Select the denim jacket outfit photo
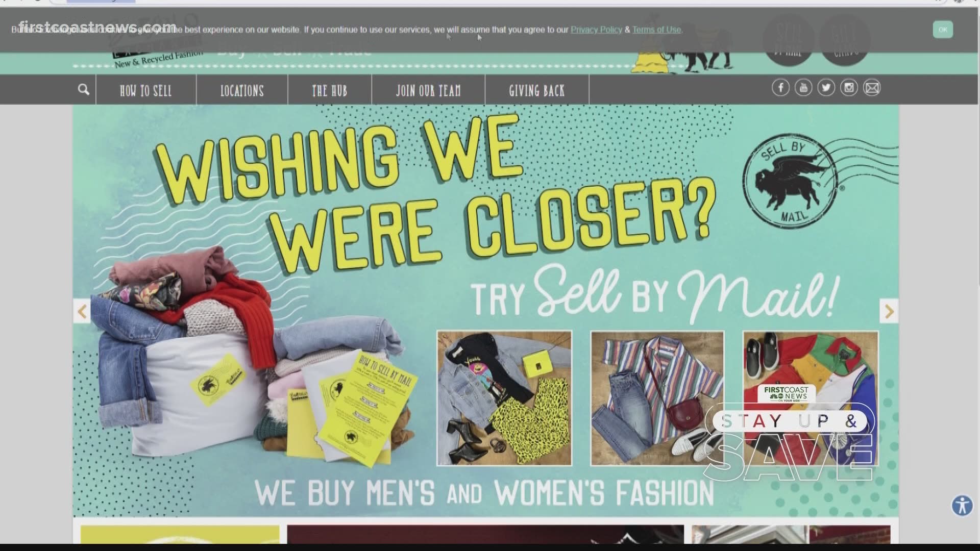Image resolution: width=980 pixels, height=551 pixels. pos(504,398)
